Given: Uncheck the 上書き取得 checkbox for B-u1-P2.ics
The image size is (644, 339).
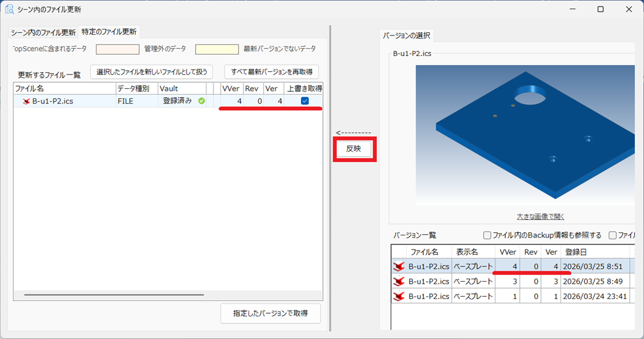Looking at the screenshot, I should (304, 101).
